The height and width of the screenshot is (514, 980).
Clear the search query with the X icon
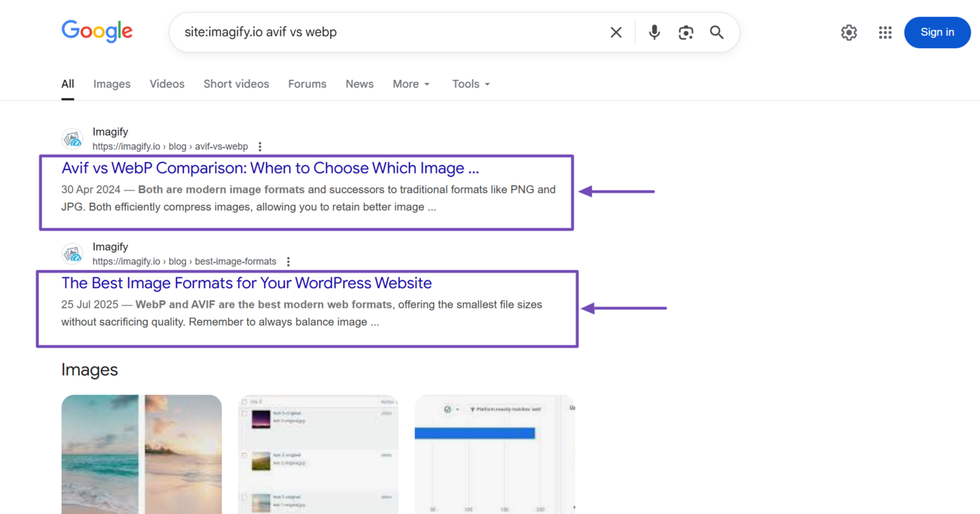pos(615,31)
